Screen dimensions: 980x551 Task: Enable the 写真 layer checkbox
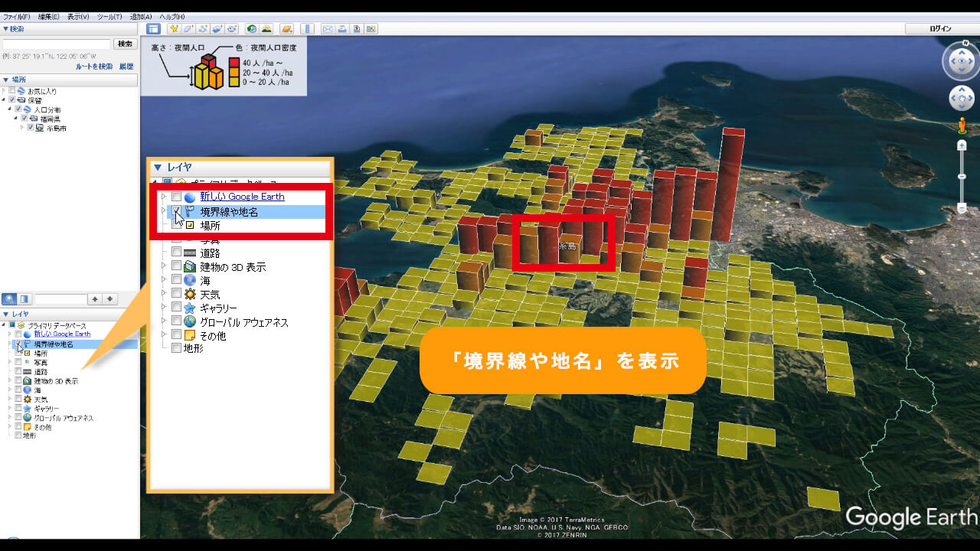click(x=18, y=362)
